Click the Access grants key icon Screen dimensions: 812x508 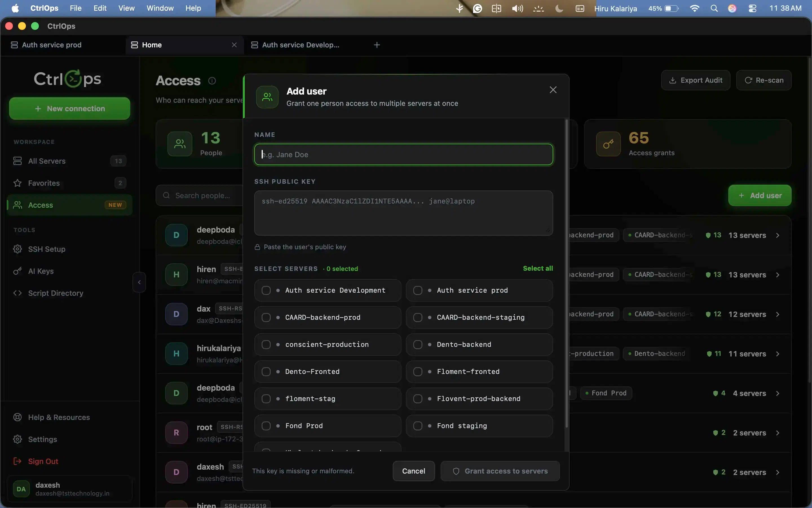tap(608, 144)
